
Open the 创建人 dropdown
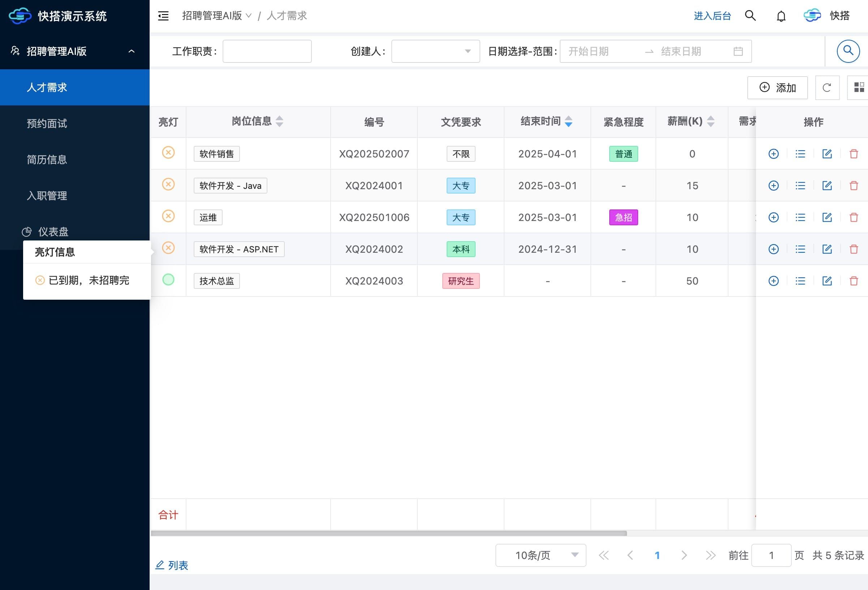coord(435,51)
